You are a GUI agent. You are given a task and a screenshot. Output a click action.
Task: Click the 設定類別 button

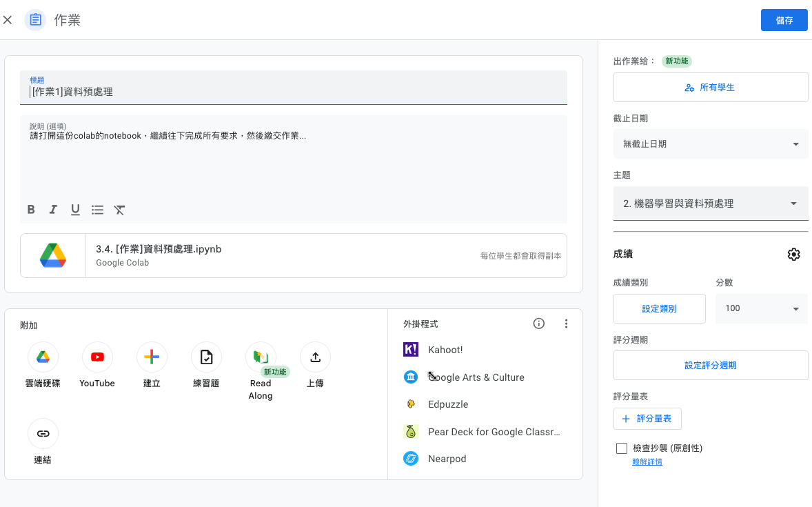659,308
